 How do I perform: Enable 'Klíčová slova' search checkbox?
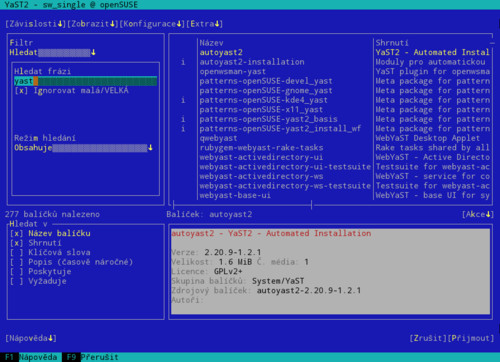tap(50, 252)
